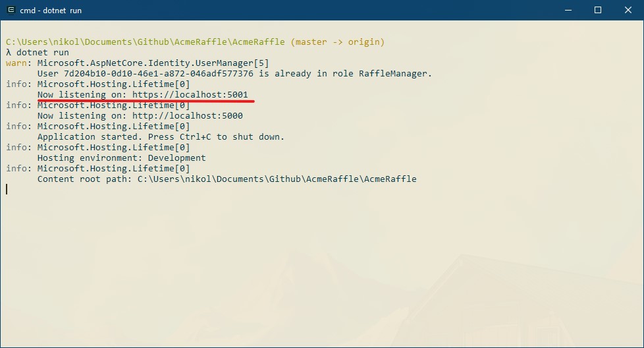Click 'Microsoft.AspNetCore.Identity.UserManager[5]' text
Viewport: 644px width, 348px height.
153,63
